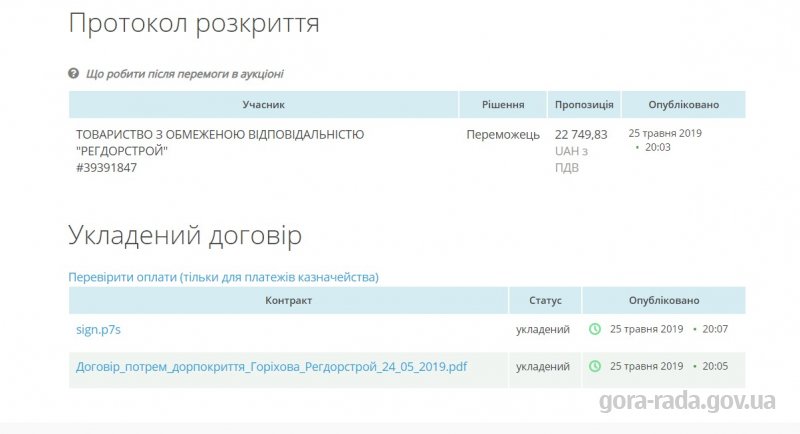This screenshot has width=800, height=434.
Task: Click the publication time 20:05
Action: (x=715, y=366)
